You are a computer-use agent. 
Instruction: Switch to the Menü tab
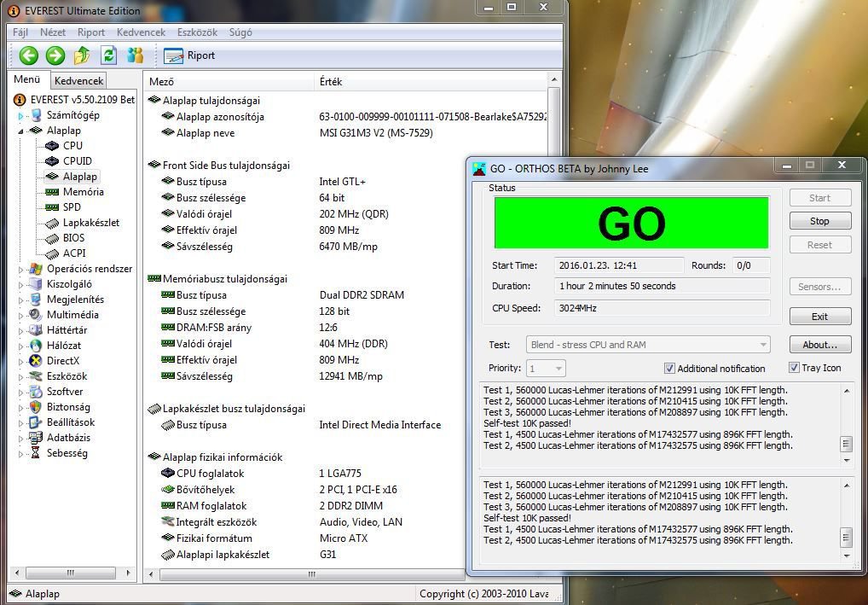pos(27,79)
